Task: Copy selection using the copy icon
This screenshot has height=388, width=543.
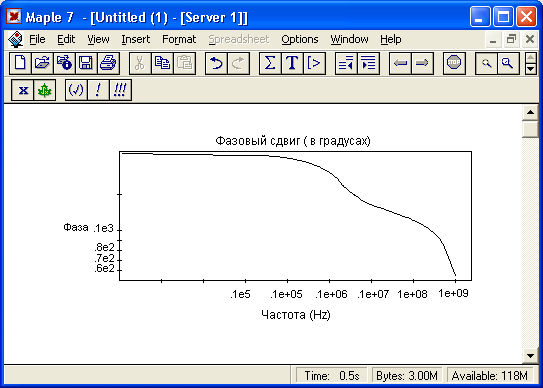Action: coord(162,63)
